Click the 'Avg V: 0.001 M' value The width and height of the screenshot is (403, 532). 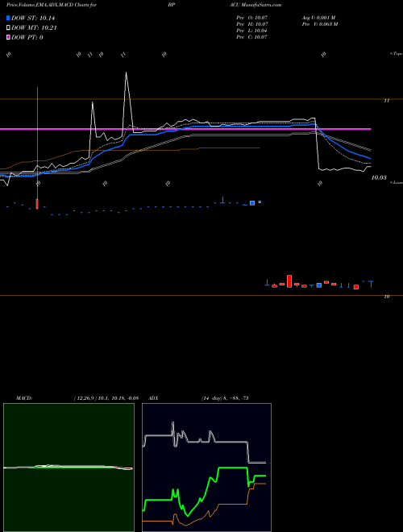click(318, 17)
